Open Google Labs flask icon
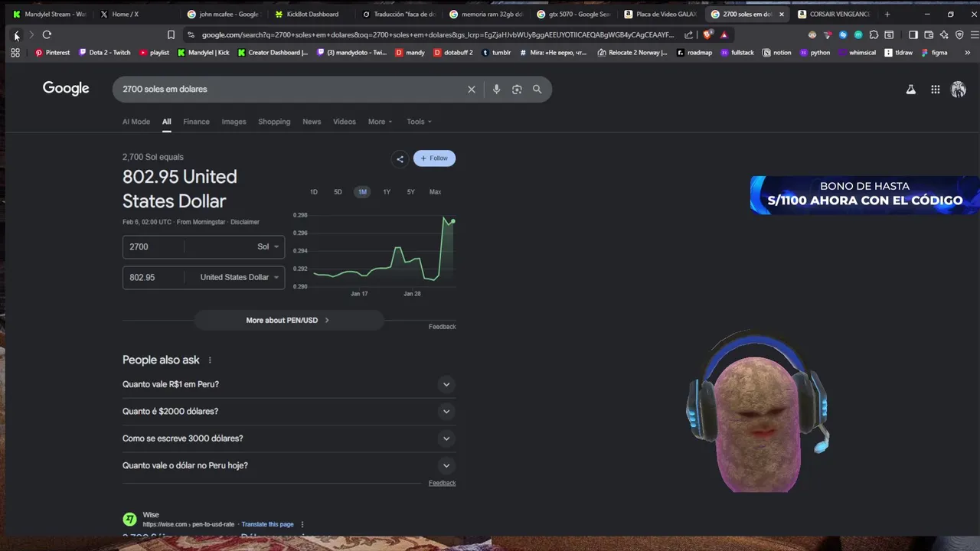 tap(911, 90)
